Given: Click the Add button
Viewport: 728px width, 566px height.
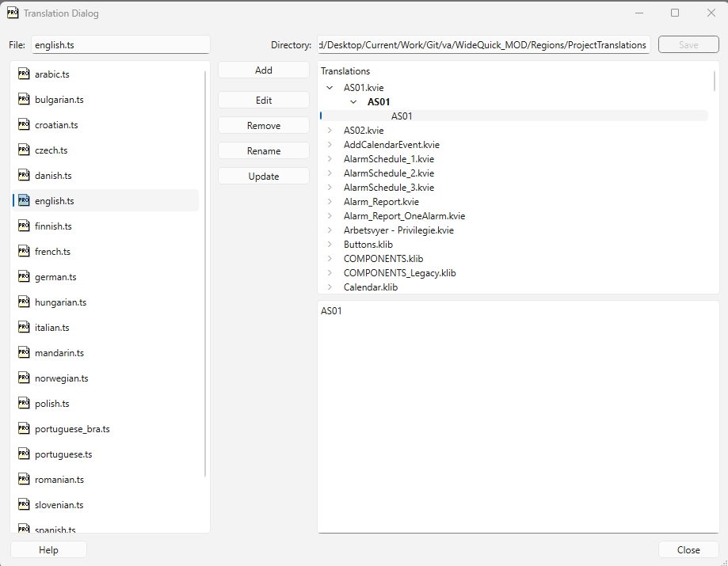Looking at the screenshot, I should coord(264,70).
